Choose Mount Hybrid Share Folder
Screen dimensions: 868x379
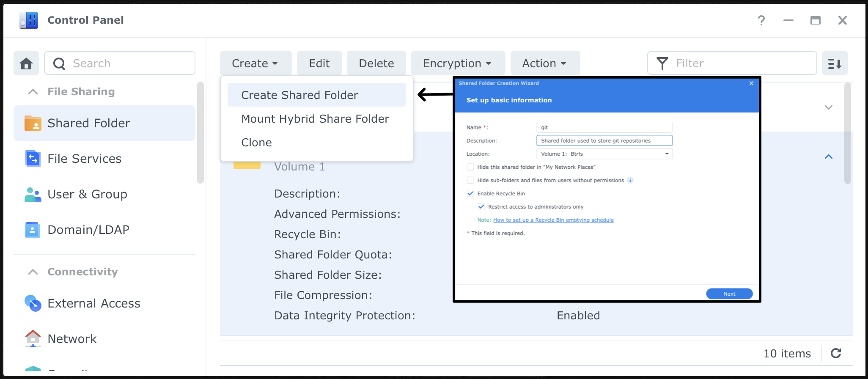(315, 119)
